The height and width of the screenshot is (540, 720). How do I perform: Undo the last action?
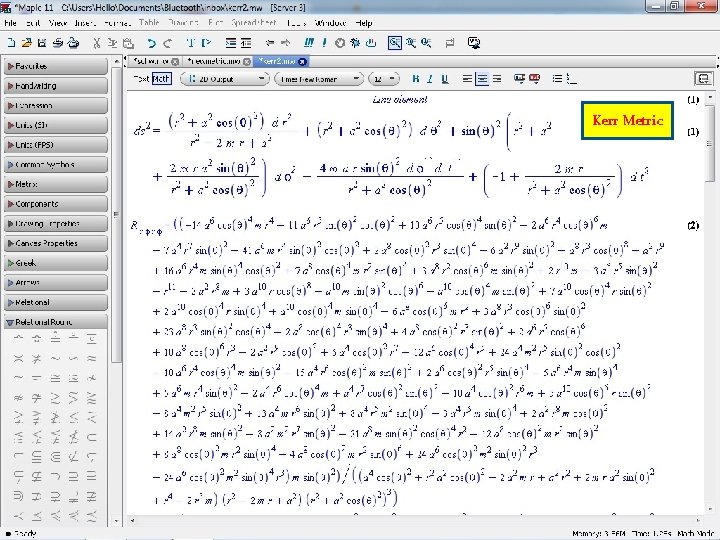151,43
